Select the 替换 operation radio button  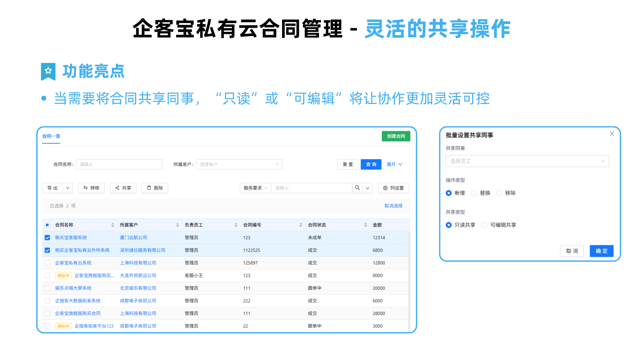pos(474,193)
